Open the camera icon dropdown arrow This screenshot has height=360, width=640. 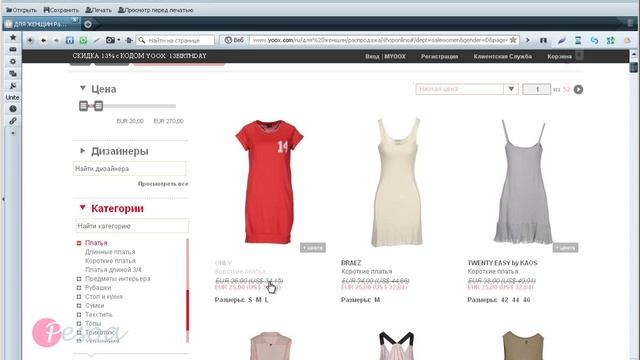[x=118, y=40]
